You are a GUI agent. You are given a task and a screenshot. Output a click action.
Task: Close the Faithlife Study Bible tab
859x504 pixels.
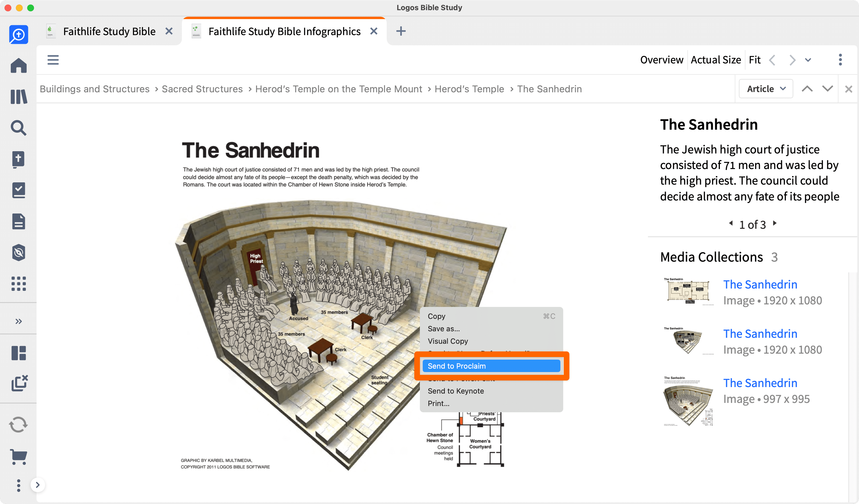click(169, 31)
